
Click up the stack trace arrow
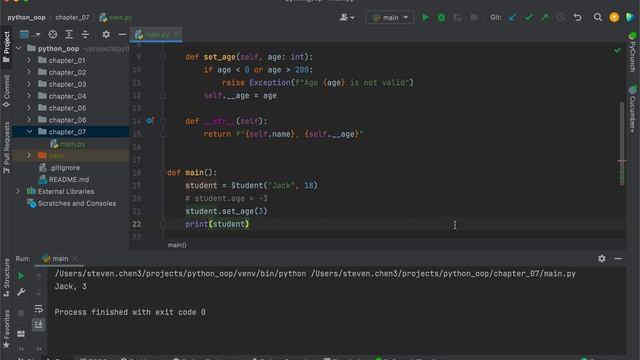click(x=38, y=276)
